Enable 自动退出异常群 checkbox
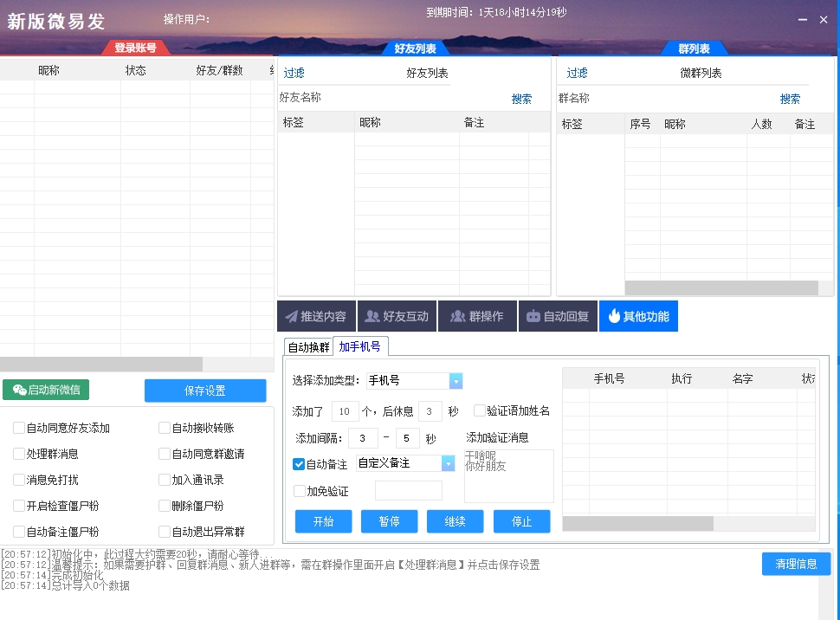The width and height of the screenshot is (840, 620). pos(165,532)
